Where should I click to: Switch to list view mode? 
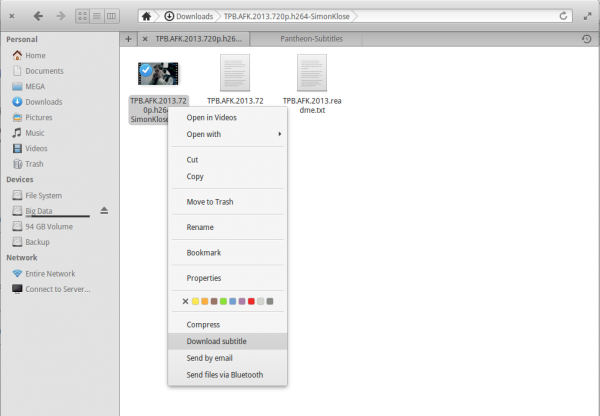96,17
